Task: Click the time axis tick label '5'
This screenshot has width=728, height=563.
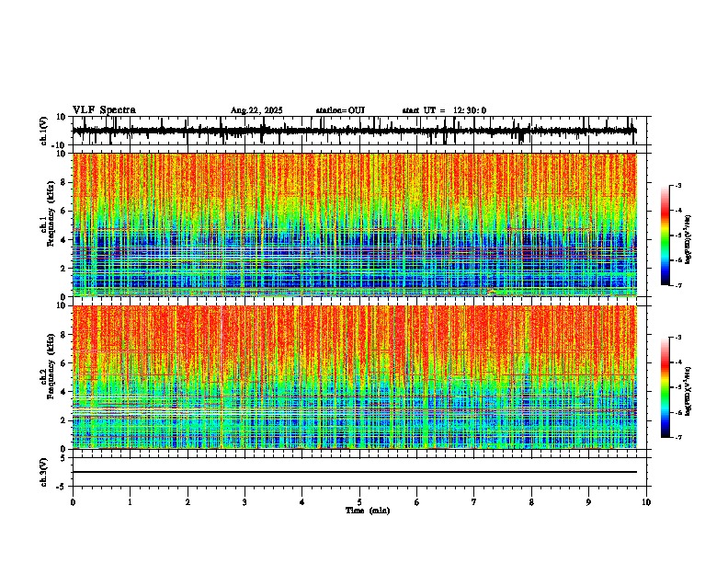Action: (x=359, y=502)
